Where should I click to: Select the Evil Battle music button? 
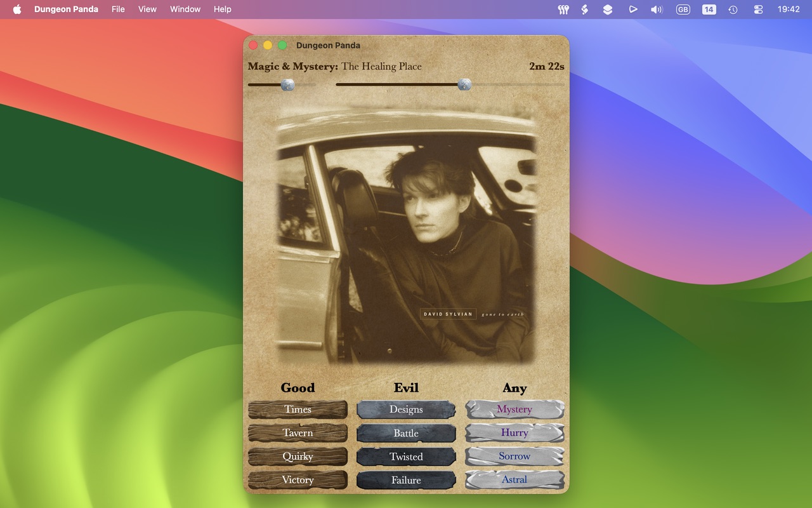point(406,433)
